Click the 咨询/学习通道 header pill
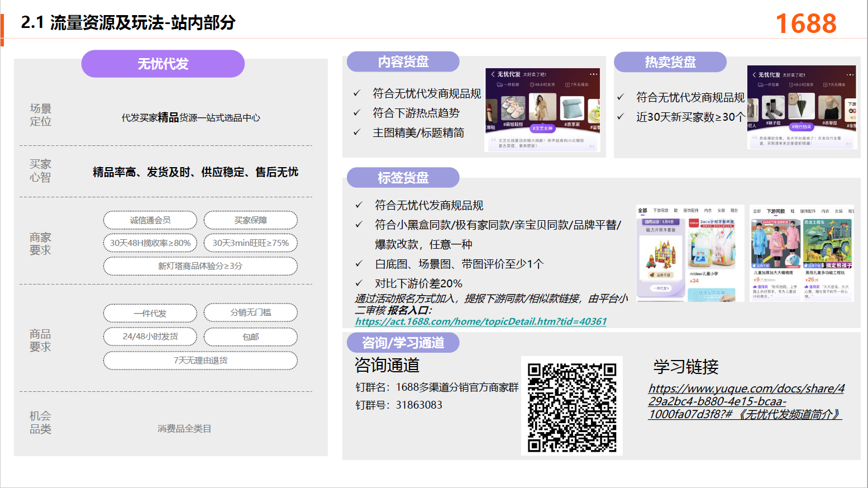This screenshot has height=488, width=868. coord(403,343)
